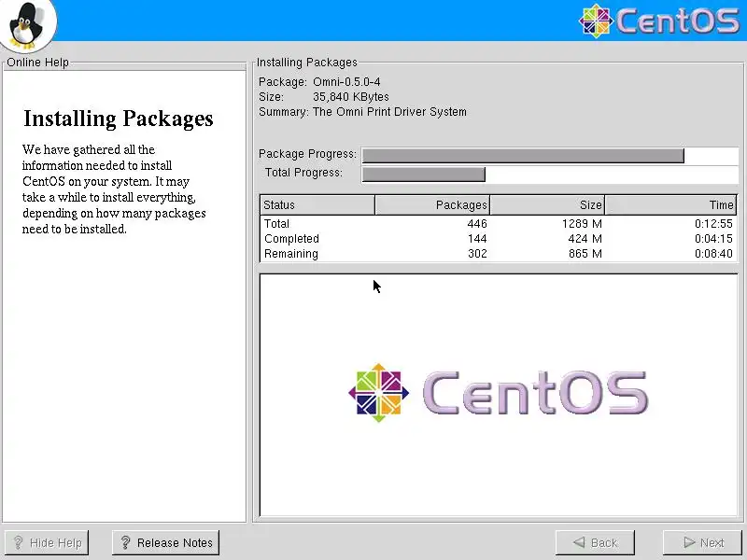Click the Package Progress bar
Screen dimensions: 747x560
coord(550,156)
